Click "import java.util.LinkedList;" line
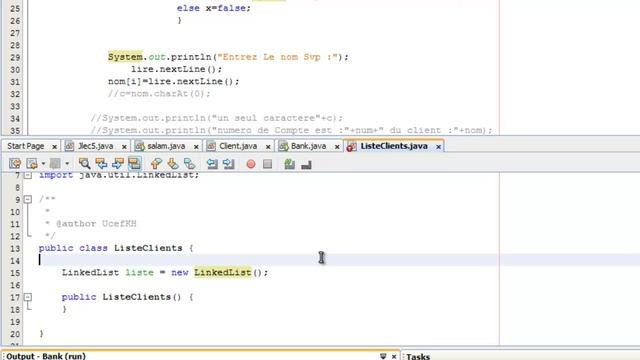This screenshot has height=360, width=640. point(119,175)
